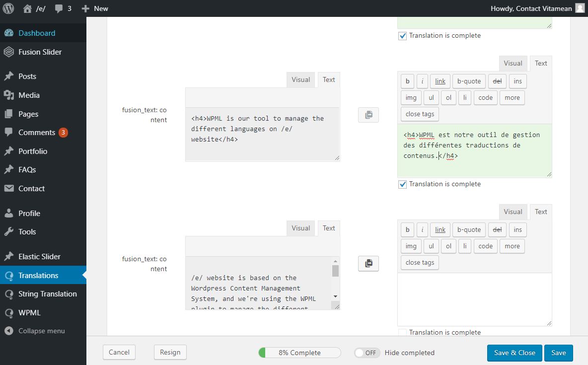This screenshot has height=365, width=588.
Task: Check Translation is complete for empty translation
Action: pyautogui.click(x=402, y=333)
